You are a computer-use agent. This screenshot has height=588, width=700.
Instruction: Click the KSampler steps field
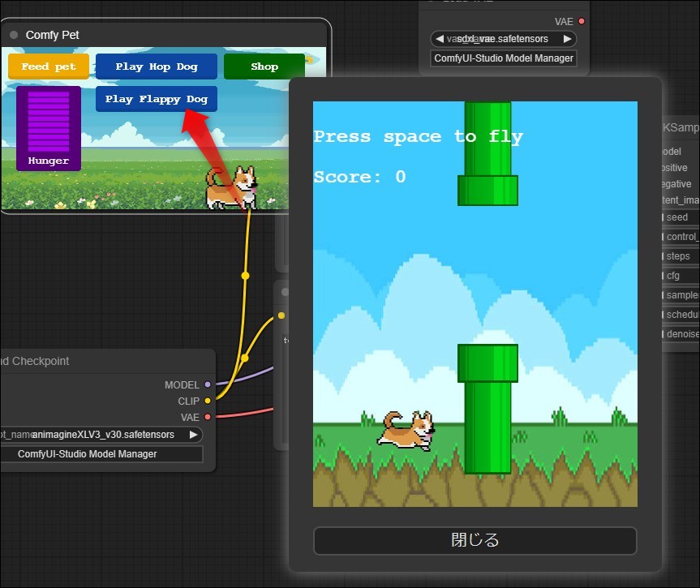[681, 256]
